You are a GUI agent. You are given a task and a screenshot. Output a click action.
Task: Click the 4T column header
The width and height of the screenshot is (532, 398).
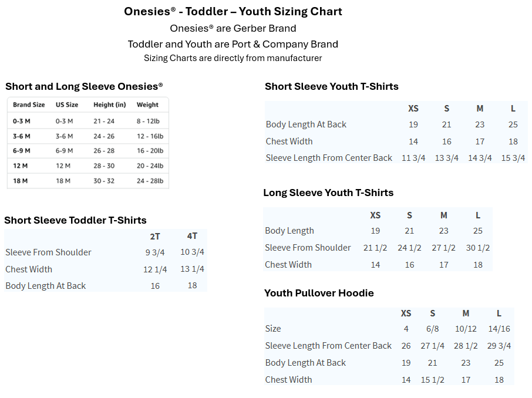pos(192,237)
